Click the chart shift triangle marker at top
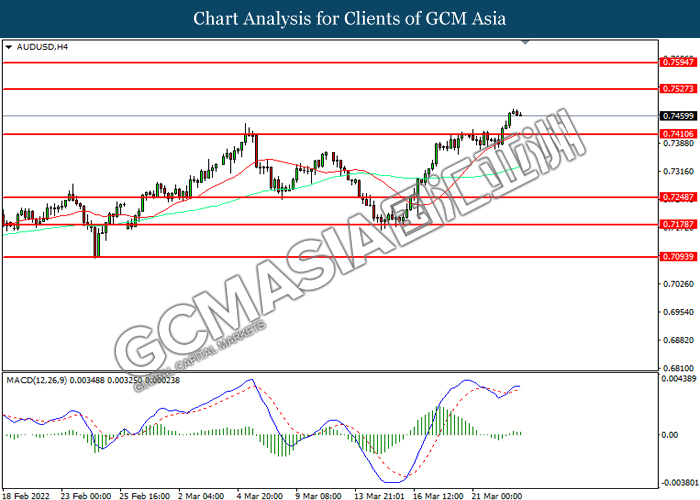 pos(525,42)
